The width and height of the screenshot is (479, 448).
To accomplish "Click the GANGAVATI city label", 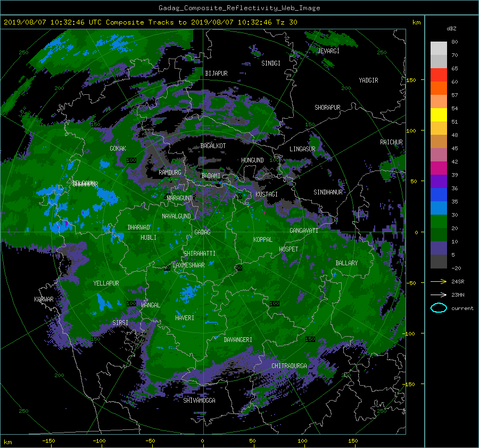I will click(304, 230).
